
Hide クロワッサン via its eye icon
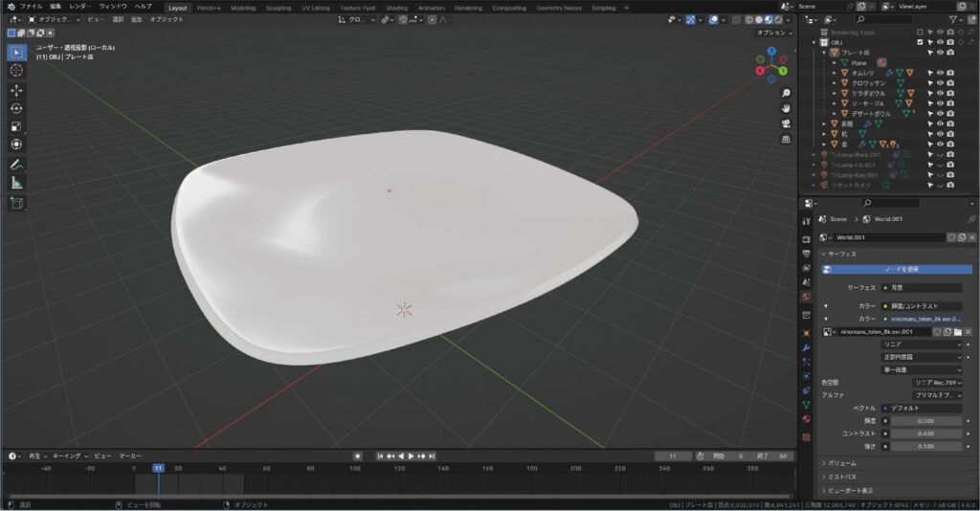click(940, 83)
